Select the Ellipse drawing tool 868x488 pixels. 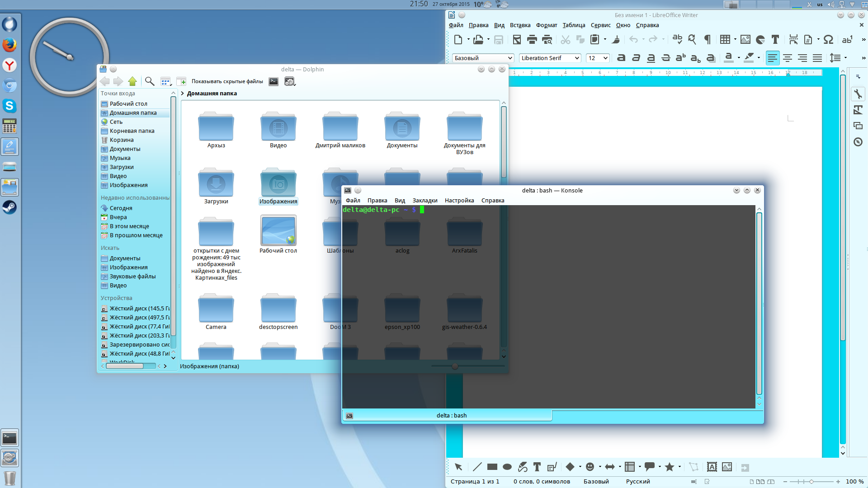pos(507,467)
